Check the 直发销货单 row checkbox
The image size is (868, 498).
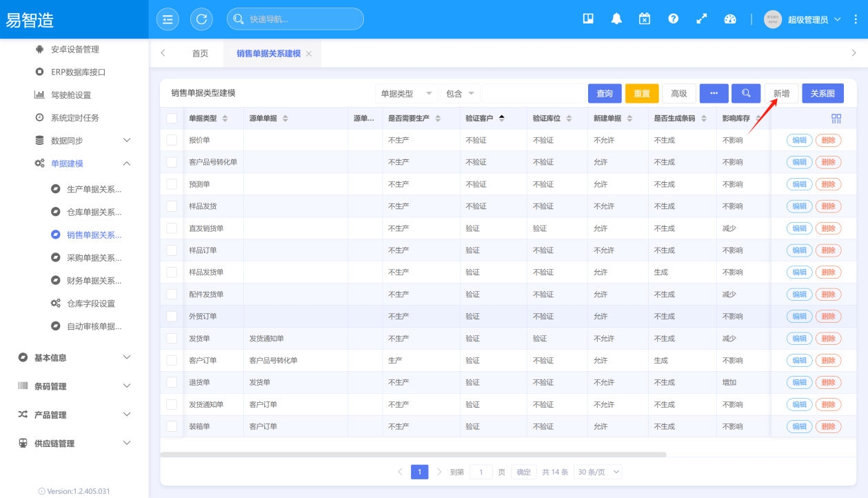click(172, 228)
